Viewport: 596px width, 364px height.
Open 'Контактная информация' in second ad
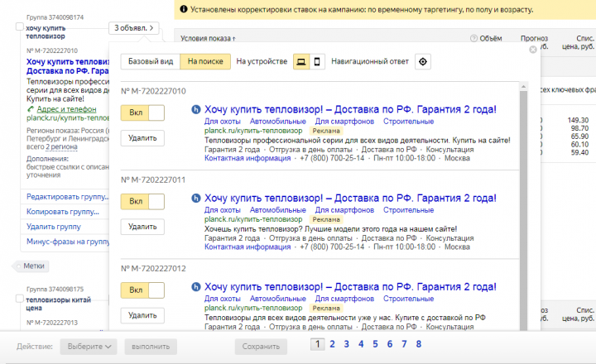pyautogui.click(x=248, y=247)
